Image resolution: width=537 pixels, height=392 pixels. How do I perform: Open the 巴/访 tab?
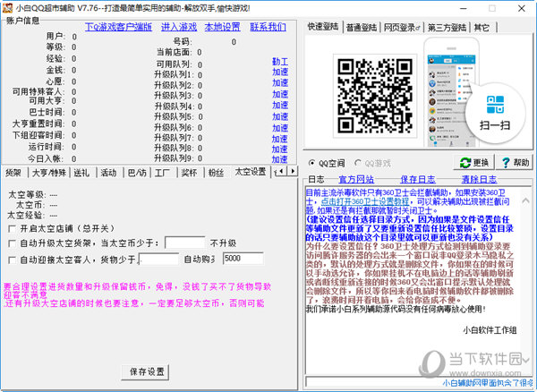click(x=137, y=173)
